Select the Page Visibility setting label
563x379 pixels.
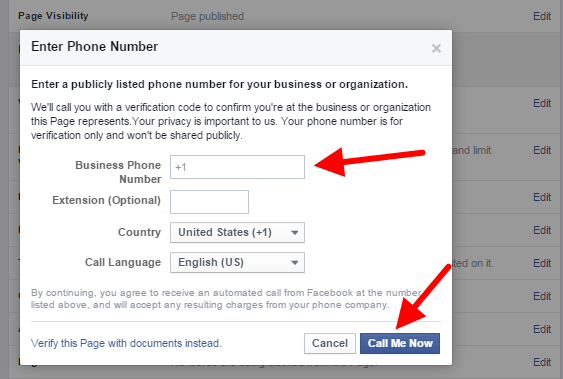click(53, 16)
